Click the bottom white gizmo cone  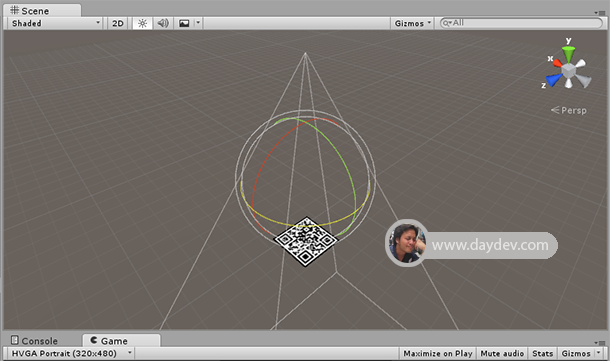(x=569, y=83)
